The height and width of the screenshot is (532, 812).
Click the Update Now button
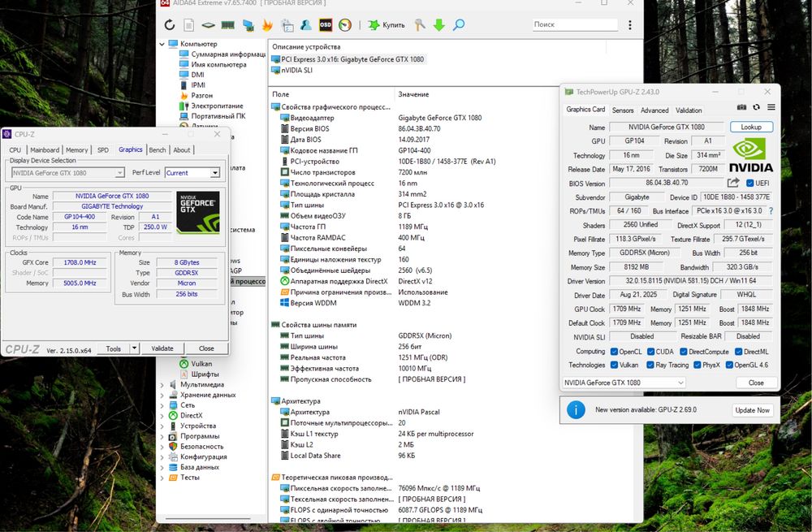tap(752, 410)
